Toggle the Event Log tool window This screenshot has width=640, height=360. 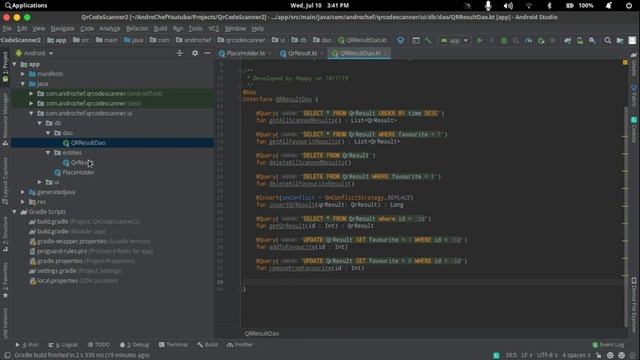tap(608, 345)
